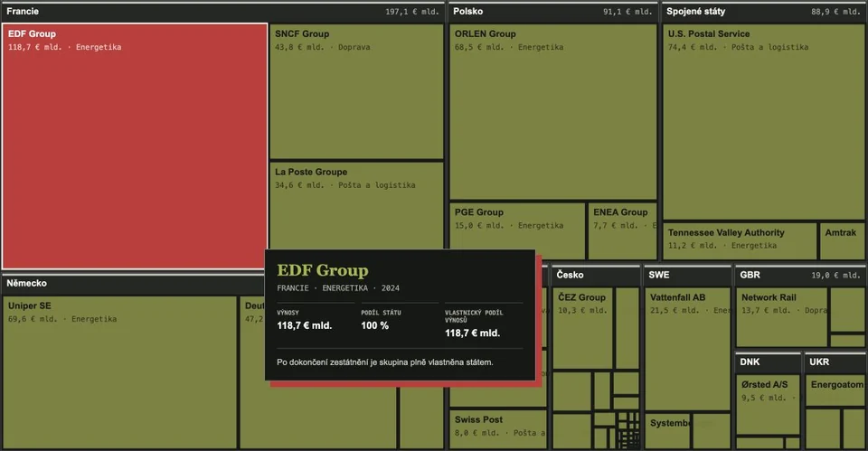Click the GBR total 19,0 € mld.
Image resolution: width=868 pixels, height=451 pixels.
[835, 275]
